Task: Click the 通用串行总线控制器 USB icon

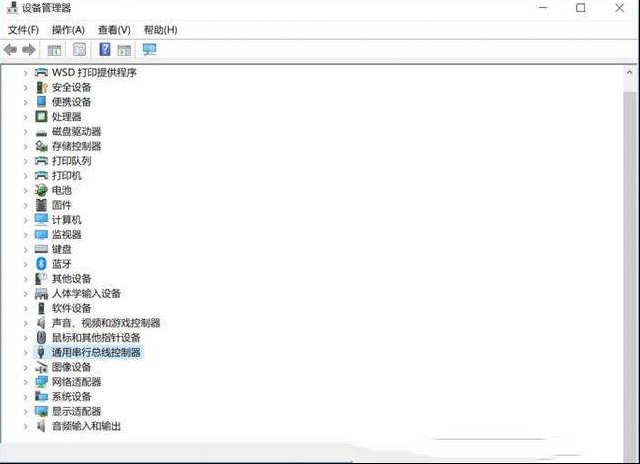Action: pos(41,352)
